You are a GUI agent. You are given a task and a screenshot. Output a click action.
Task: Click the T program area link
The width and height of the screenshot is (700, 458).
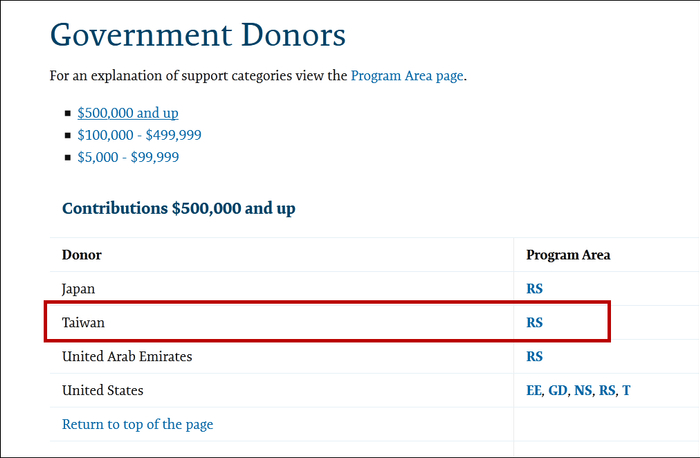click(626, 391)
